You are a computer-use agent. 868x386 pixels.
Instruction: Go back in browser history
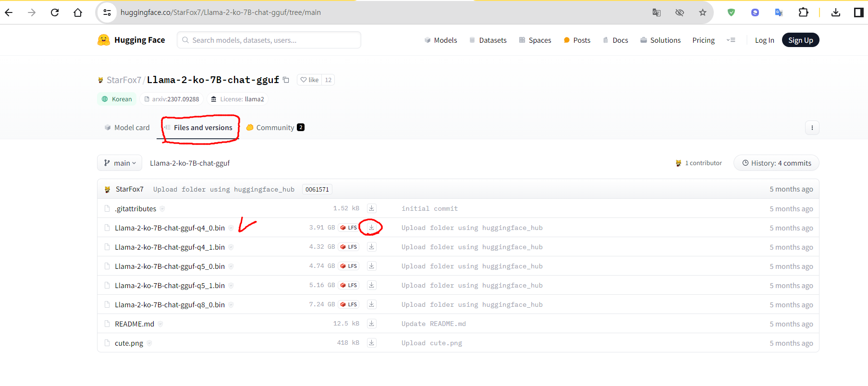pos(9,12)
